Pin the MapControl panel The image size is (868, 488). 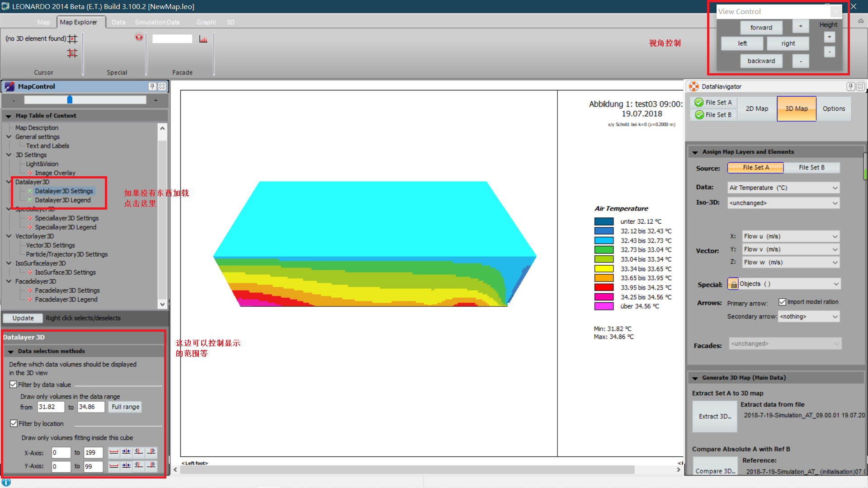coord(152,86)
